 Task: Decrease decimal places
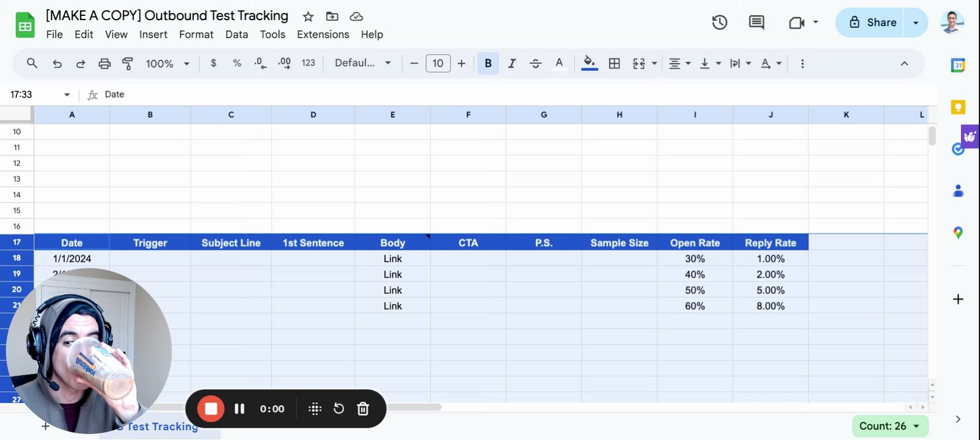(x=260, y=63)
